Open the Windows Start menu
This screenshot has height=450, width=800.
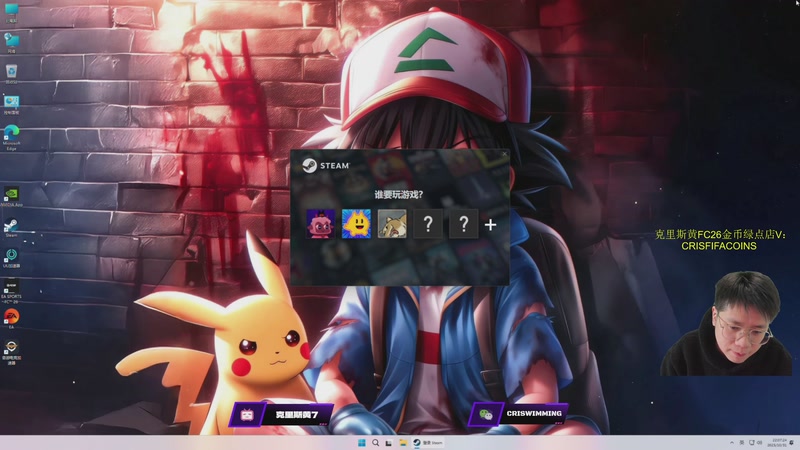click(361, 442)
